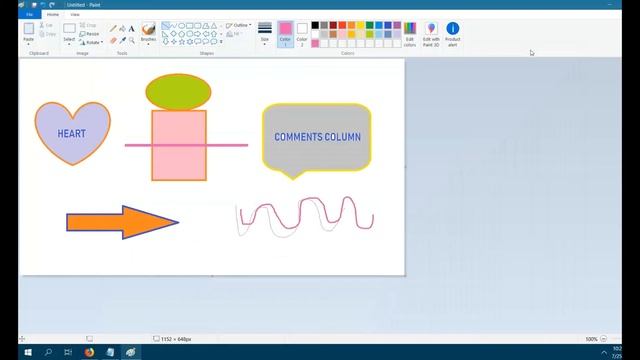This screenshot has width=640, height=360.
Task: Choose the Rounded rectangular callout shape
Action: pyautogui.click(x=198, y=42)
